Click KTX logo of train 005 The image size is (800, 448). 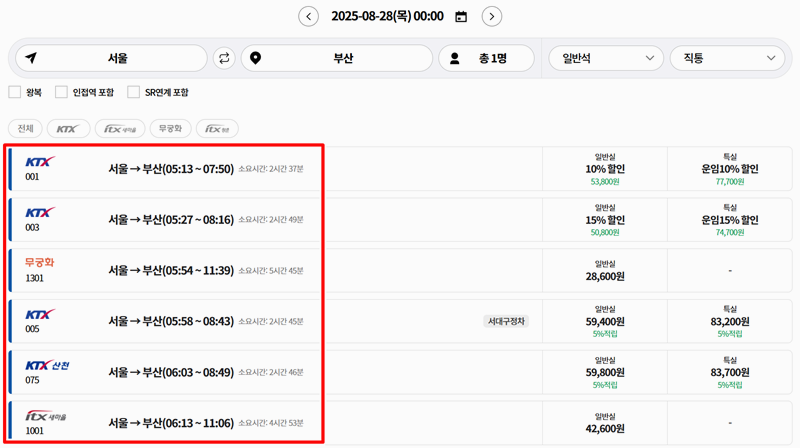(40, 314)
